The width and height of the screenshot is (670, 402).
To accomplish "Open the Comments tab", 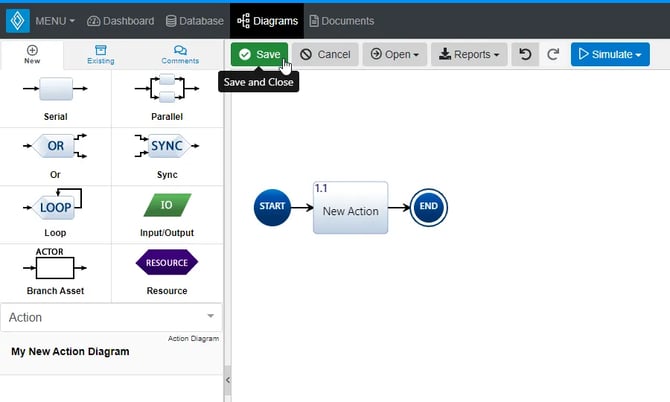I will pyautogui.click(x=180, y=55).
